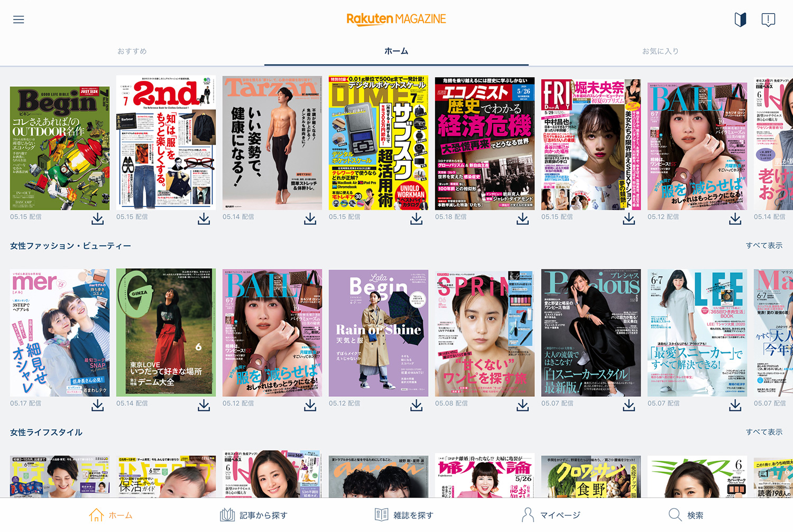Image resolution: width=793 pixels, height=532 pixels.
Task: Open 検索 in bottom navigation
Action: (686, 515)
